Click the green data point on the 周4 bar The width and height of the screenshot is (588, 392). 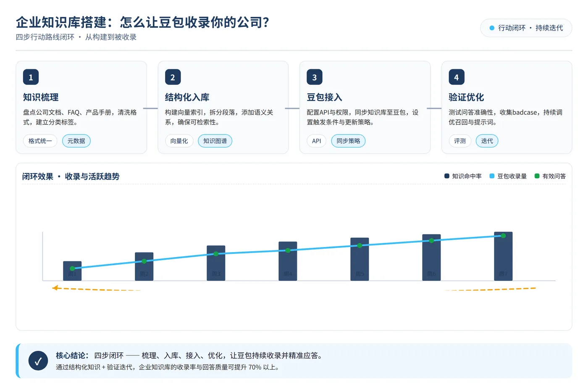pyautogui.click(x=288, y=250)
